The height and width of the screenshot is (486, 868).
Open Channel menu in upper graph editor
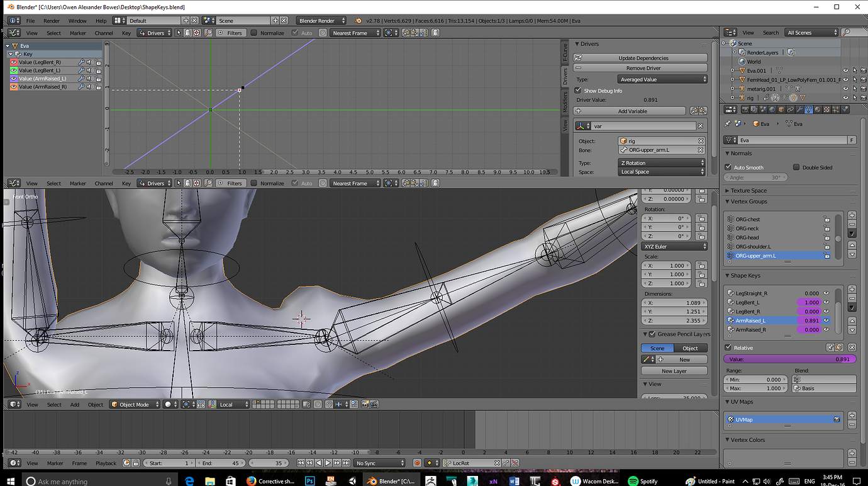(104, 33)
